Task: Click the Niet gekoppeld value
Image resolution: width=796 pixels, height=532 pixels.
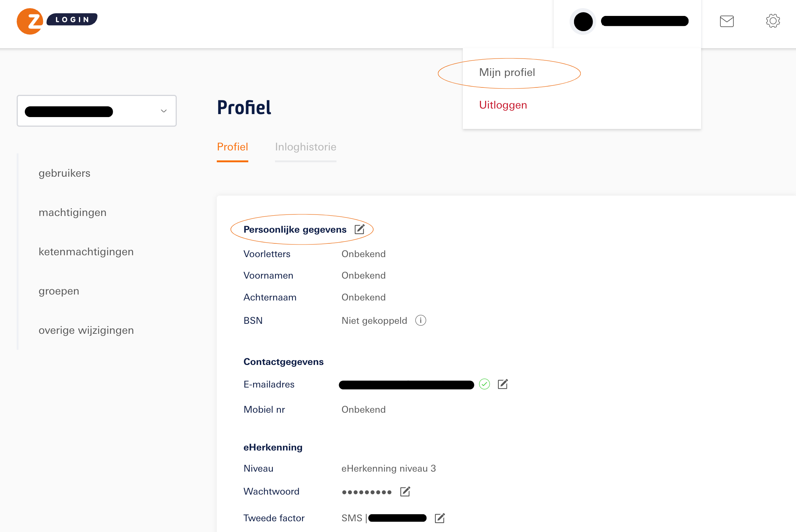Action: point(374,320)
